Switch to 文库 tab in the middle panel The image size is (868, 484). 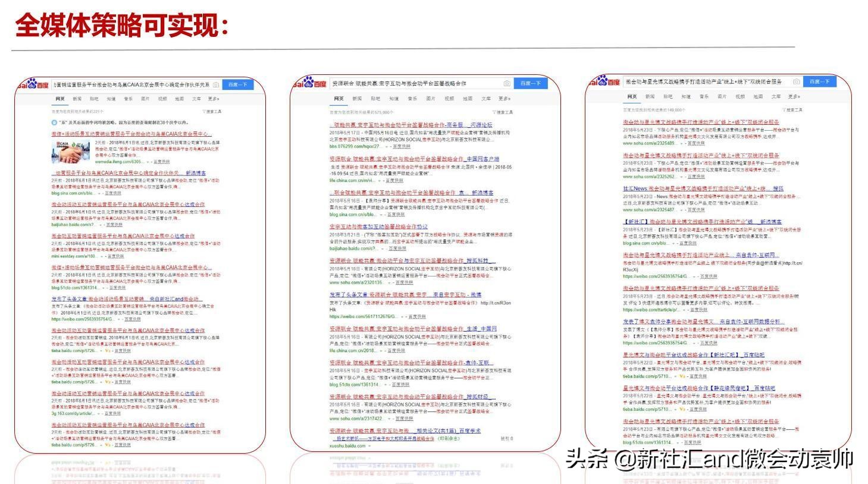tap(486, 99)
